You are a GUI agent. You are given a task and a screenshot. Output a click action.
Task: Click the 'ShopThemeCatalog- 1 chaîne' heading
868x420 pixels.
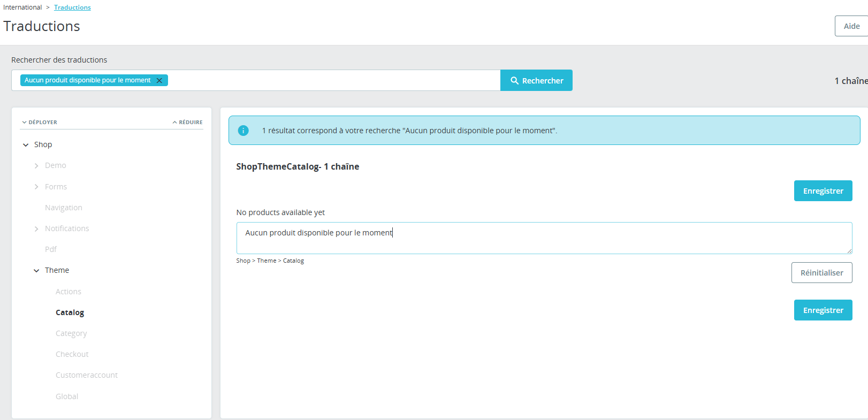[298, 166]
